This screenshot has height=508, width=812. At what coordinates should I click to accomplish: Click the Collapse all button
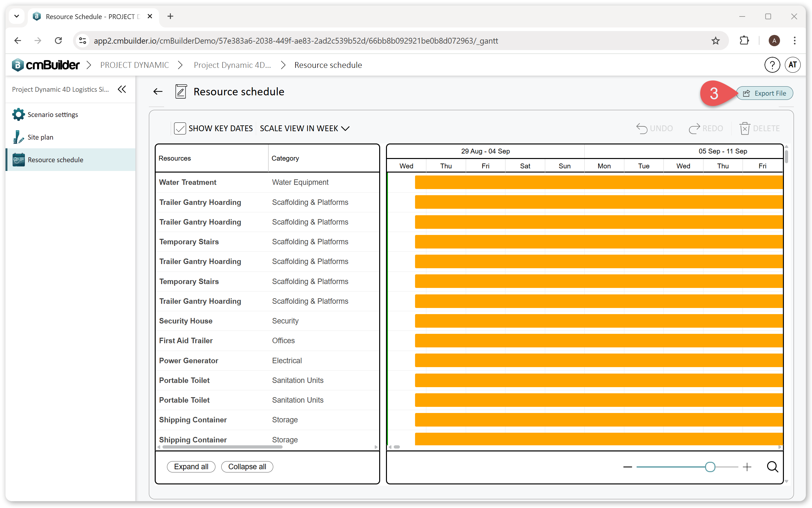pos(247,467)
